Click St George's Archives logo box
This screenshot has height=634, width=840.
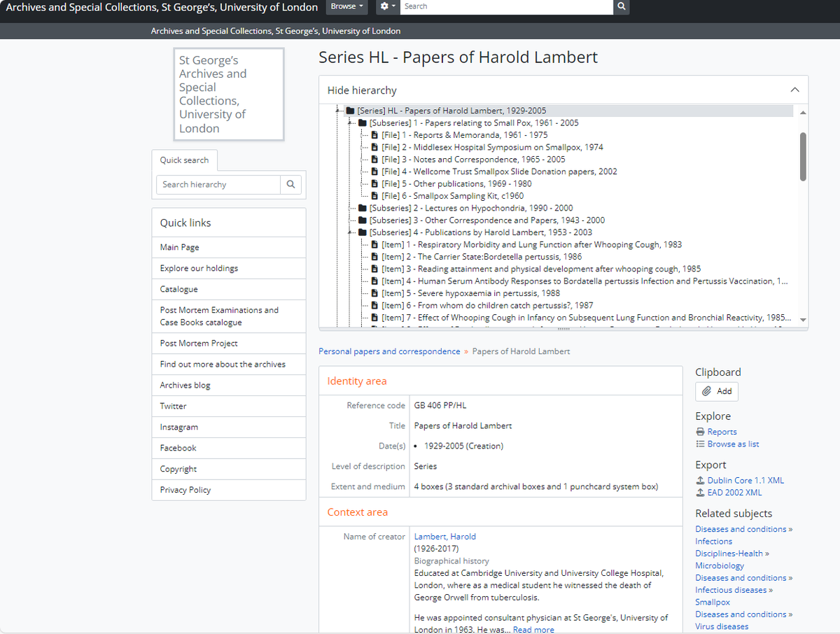(x=229, y=94)
